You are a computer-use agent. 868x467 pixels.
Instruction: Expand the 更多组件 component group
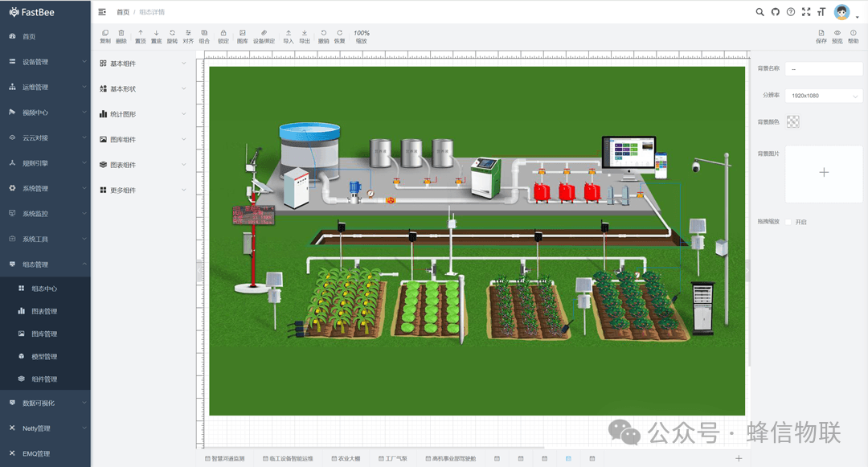coord(143,190)
